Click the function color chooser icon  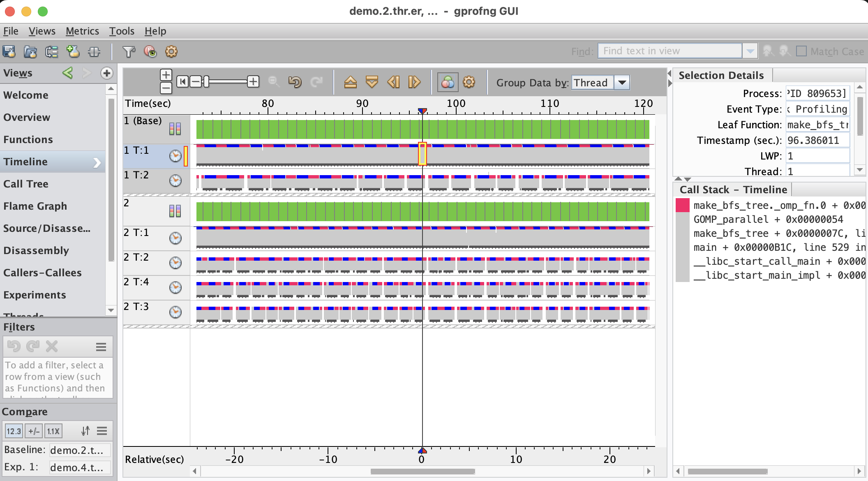click(448, 82)
